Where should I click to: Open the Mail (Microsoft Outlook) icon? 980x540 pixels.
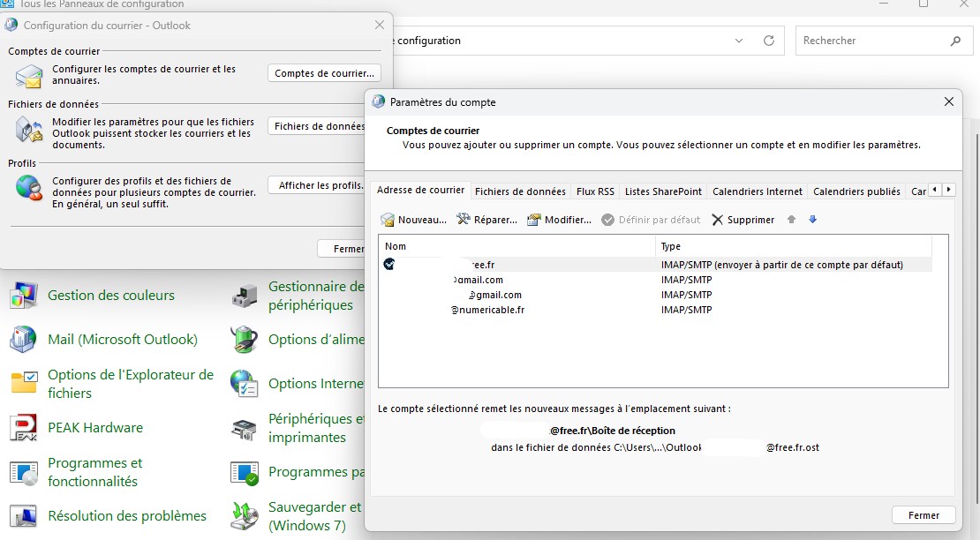pyautogui.click(x=24, y=340)
